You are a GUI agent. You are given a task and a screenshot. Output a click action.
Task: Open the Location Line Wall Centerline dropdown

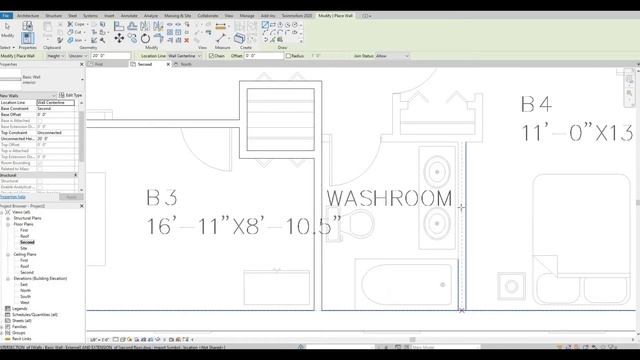pyautogui.click(x=184, y=56)
